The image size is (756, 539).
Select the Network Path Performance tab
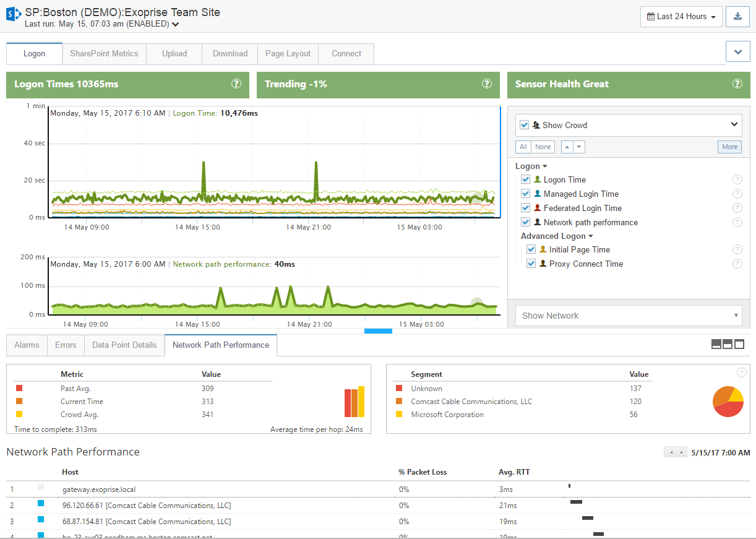click(221, 345)
